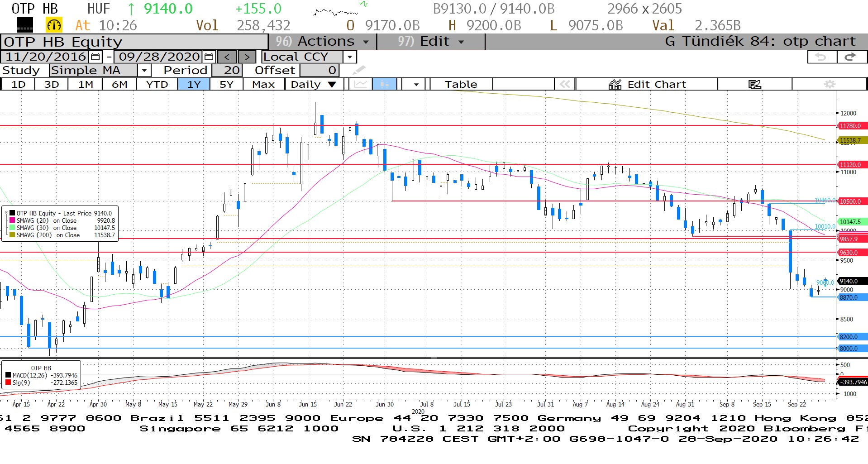Click the OTP HB Equity security field
868x464 pixels.
click(135, 42)
